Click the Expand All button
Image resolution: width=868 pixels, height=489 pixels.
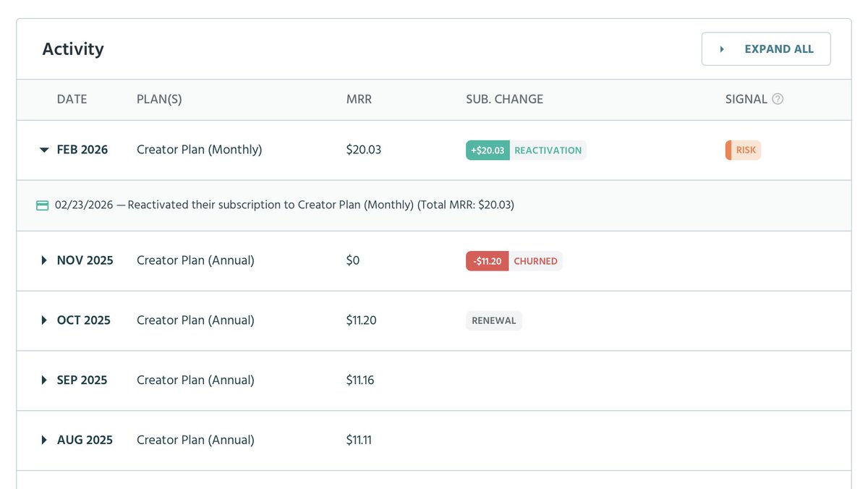coord(766,49)
